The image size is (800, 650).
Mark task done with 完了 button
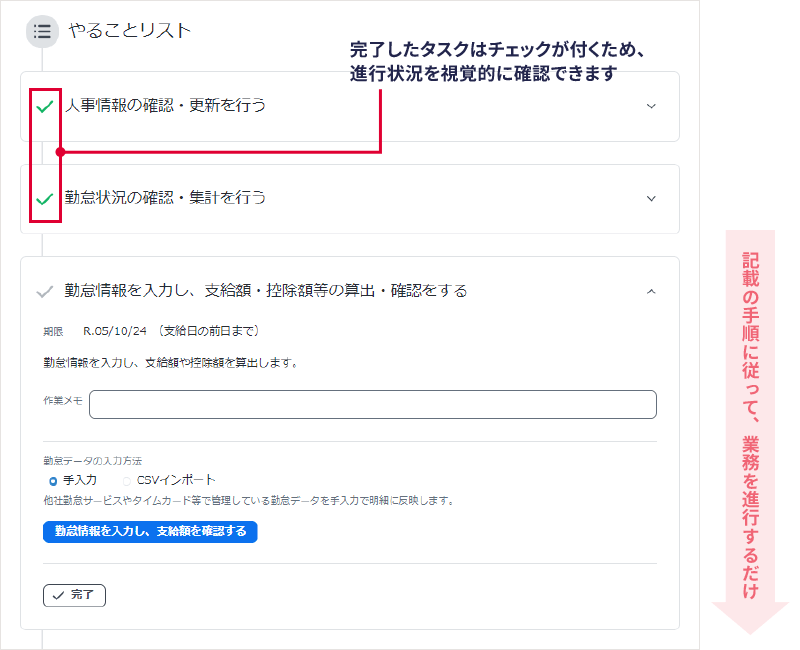click(74, 595)
